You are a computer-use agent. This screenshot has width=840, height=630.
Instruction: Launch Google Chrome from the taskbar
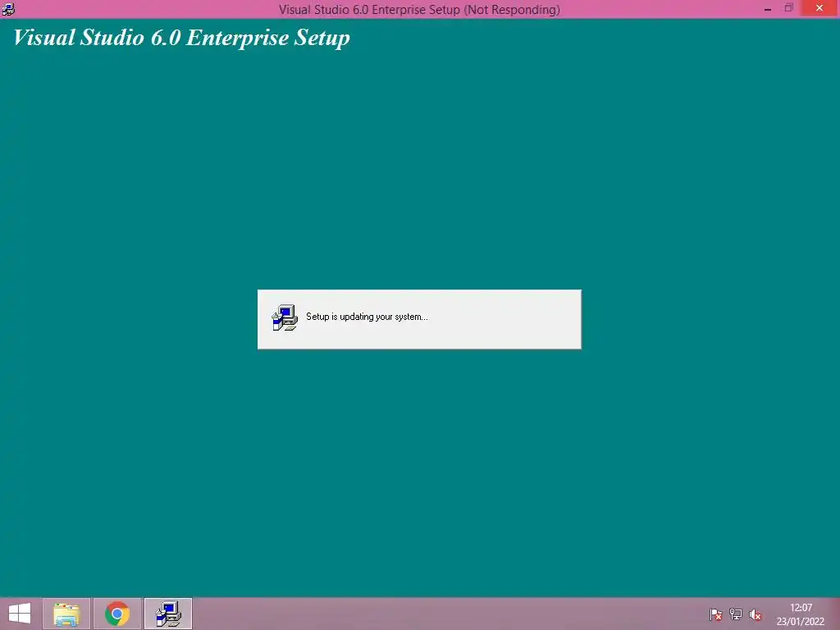pos(117,614)
